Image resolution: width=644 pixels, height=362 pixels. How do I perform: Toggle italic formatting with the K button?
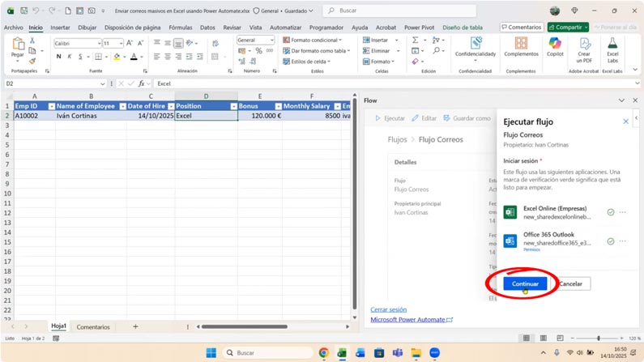[x=70, y=57]
